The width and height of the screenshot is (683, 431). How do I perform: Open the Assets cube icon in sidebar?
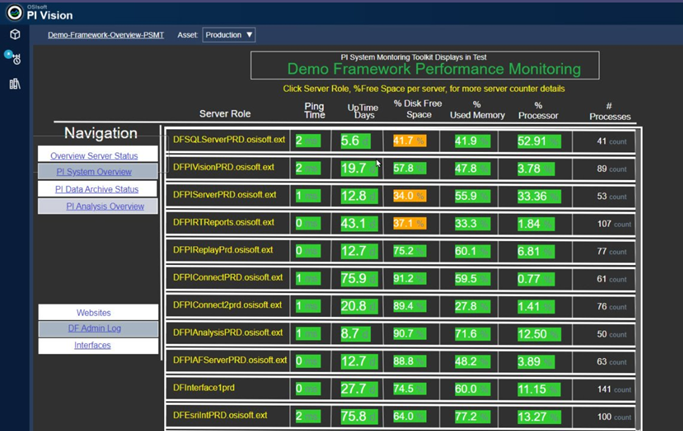click(15, 35)
